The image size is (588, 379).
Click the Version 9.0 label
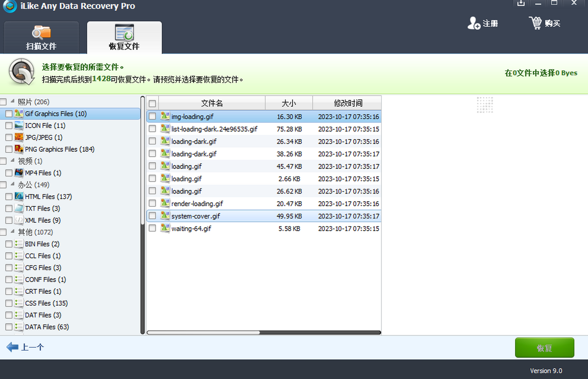[x=546, y=371]
